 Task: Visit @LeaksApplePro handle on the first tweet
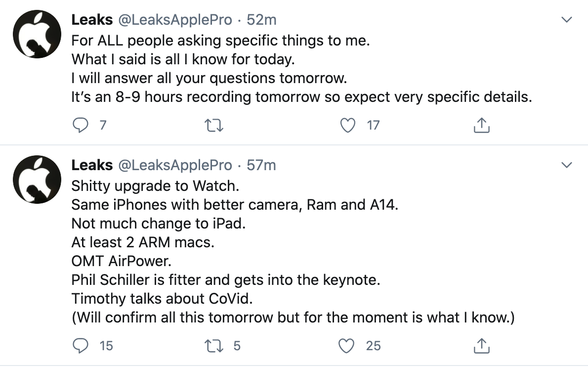[x=174, y=20]
